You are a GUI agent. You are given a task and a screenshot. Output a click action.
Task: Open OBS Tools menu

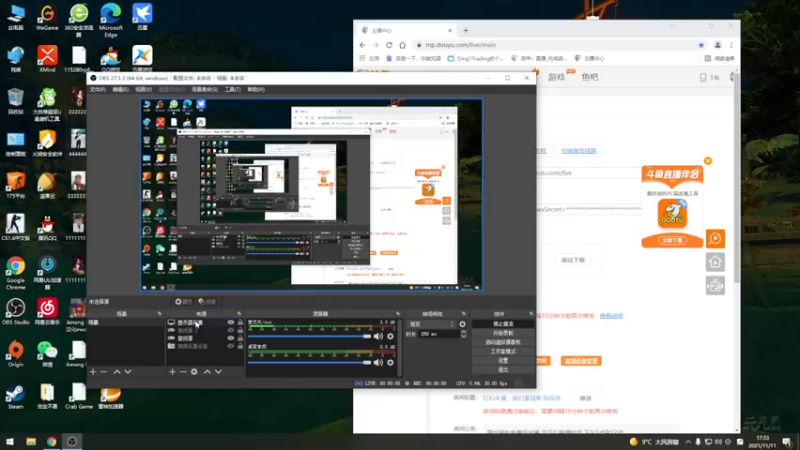[x=233, y=89]
